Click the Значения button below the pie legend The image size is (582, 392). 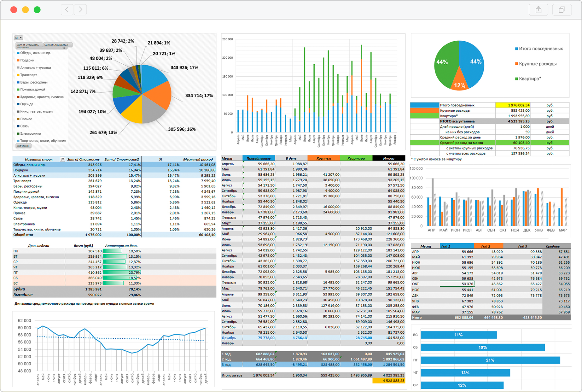[x=23, y=146]
